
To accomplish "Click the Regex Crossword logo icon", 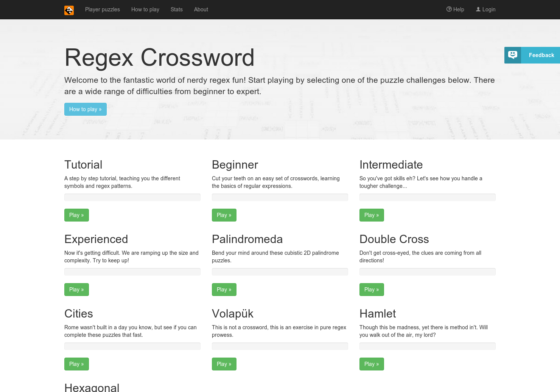I will [69, 10].
